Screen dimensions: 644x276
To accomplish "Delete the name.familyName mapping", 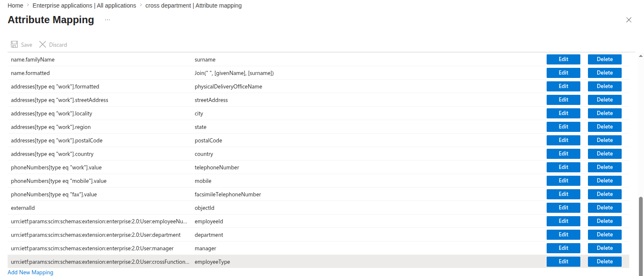I will pyautogui.click(x=605, y=59).
